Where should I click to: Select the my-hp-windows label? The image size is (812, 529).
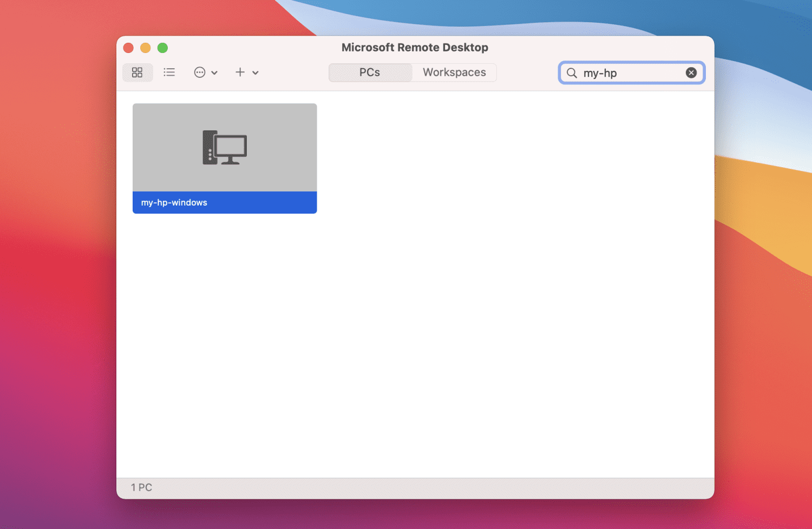tap(174, 203)
